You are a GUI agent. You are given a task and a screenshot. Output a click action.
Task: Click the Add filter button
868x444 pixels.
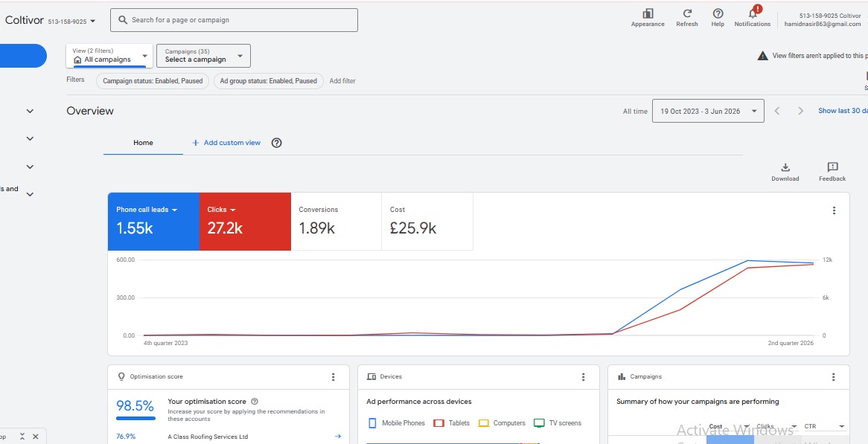(x=342, y=81)
